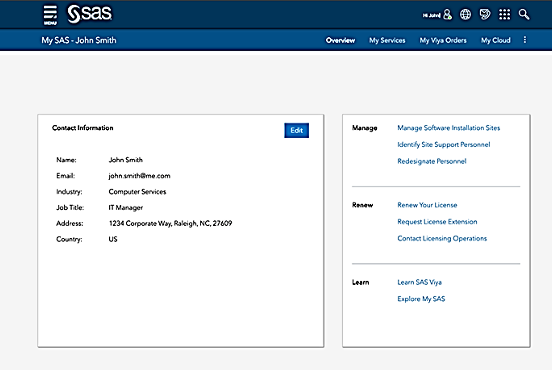Click the Computer Services industry value
This screenshot has height=370, width=552.
pyautogui.click(x=137, y=192)
